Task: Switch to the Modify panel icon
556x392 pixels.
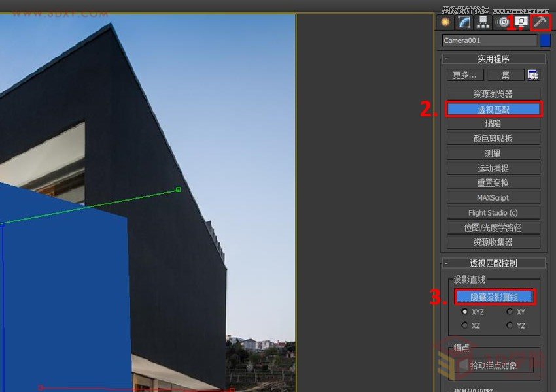Action: [x=463, y=22]
